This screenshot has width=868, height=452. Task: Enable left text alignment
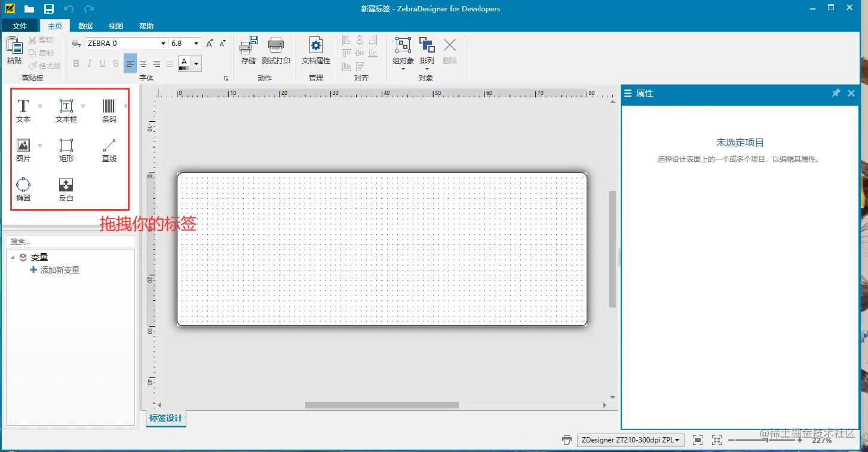pyautogui.click(x=130, y=64)
